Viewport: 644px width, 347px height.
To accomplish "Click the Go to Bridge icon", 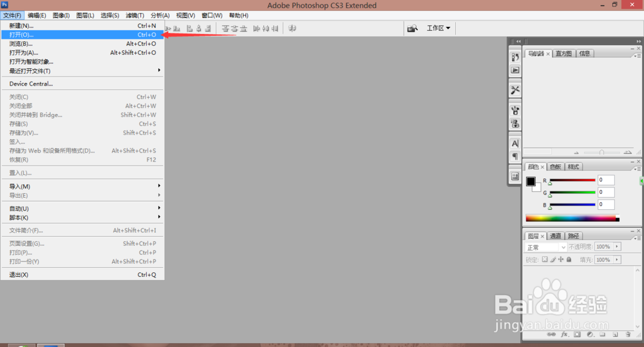I will coord(412,28).
